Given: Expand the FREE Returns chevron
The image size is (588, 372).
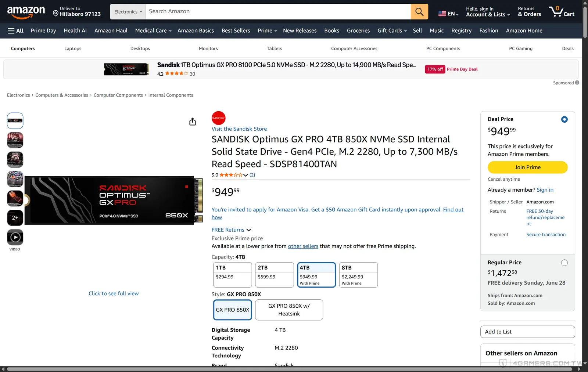Looking at the screenshot, I should point(249,230).
